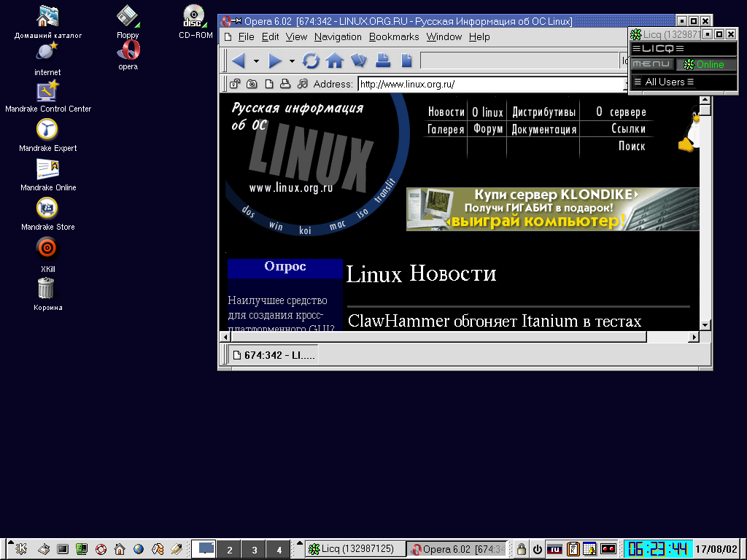Screen dimensions: 747x560
Task: Select the koi encoding on the logo
Action: click(305, 230)
